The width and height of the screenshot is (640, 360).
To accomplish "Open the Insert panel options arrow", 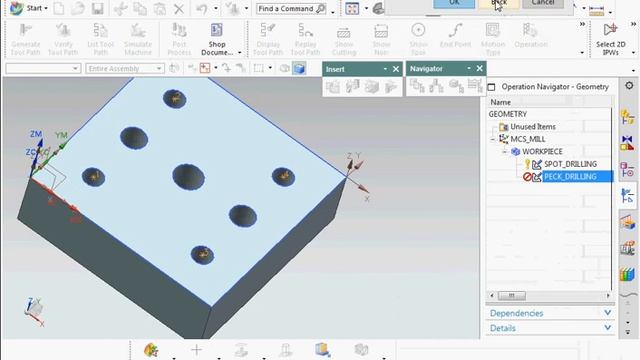I will click(x=385, y=69).
